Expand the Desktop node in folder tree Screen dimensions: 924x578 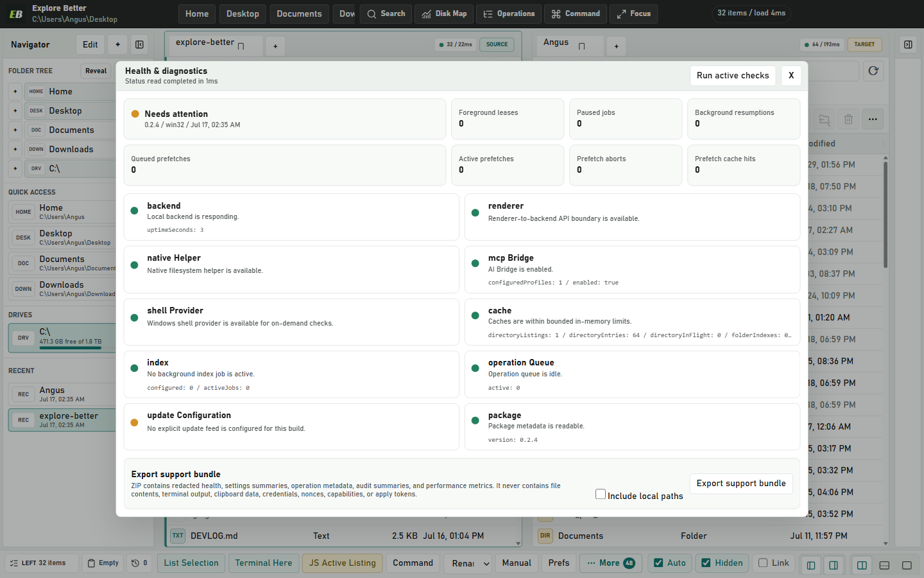tap(15, 110)
